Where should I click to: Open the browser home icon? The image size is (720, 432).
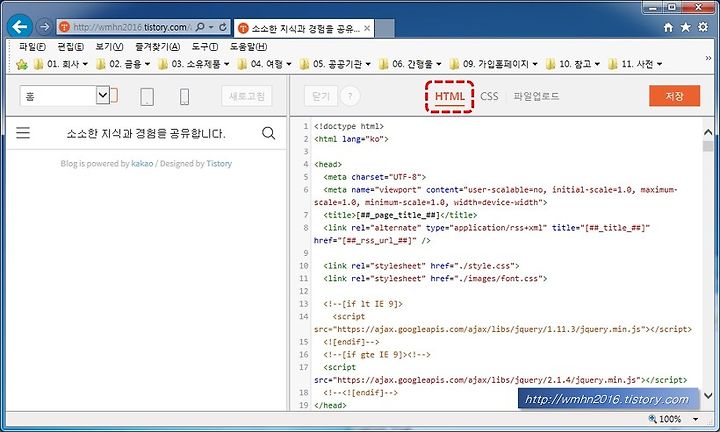668,27
